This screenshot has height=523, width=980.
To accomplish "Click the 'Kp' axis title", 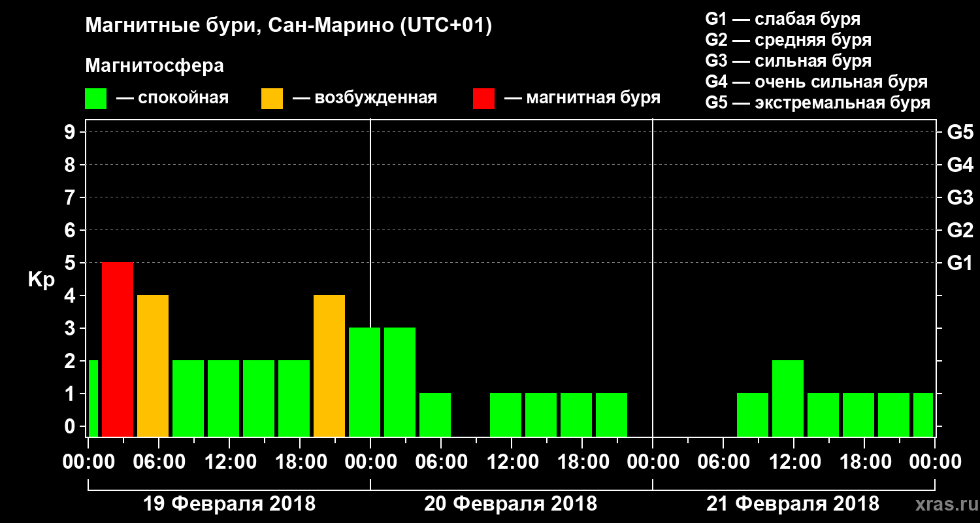I will tap(41, 279).
